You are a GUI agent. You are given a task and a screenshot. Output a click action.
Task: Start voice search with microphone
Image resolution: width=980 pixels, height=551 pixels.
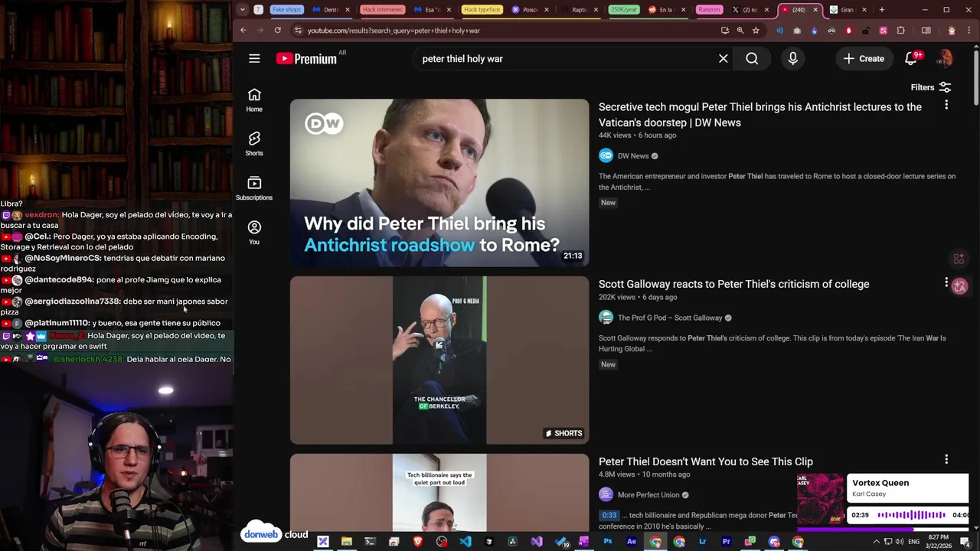point(792,59)
